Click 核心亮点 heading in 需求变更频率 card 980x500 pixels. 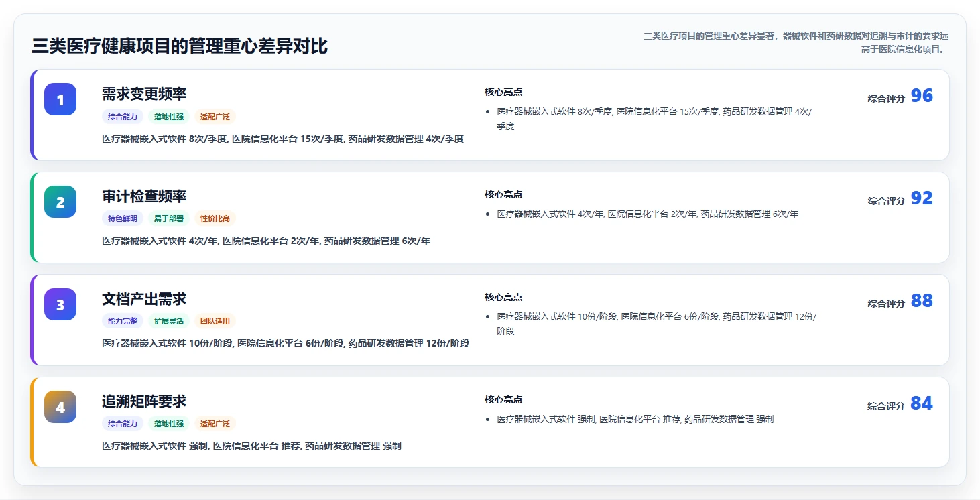pyautogui.click(x=503, y=92)
